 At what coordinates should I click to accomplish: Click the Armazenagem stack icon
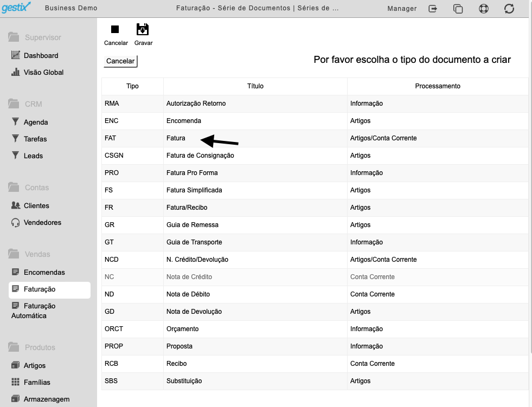click(15, 398)
